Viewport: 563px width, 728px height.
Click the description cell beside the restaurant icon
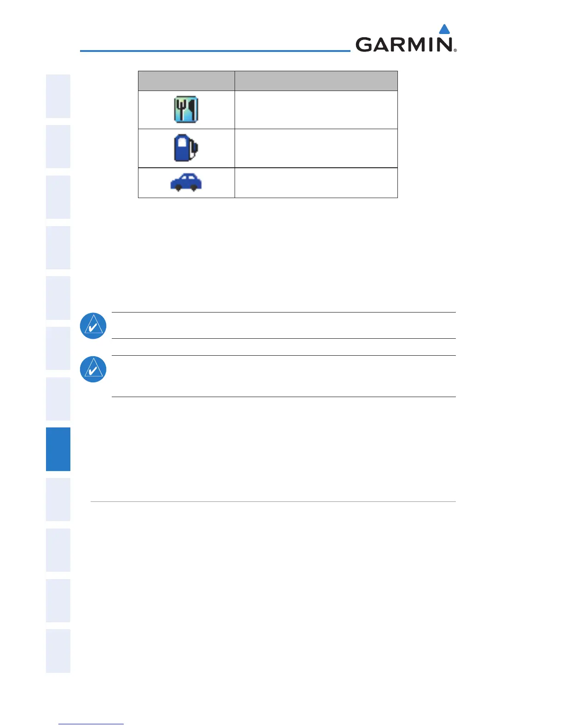click(316, 110)
